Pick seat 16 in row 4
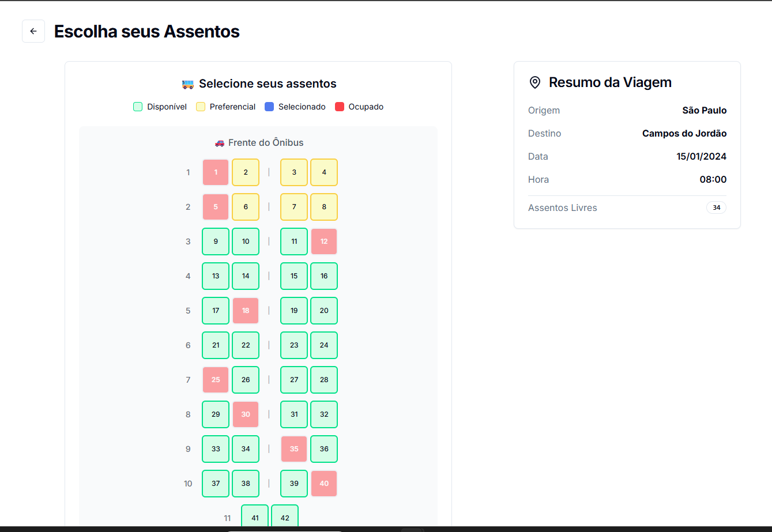Image resolution: width=772 pixels, height=532 pixels. click(x=324, y=276)
